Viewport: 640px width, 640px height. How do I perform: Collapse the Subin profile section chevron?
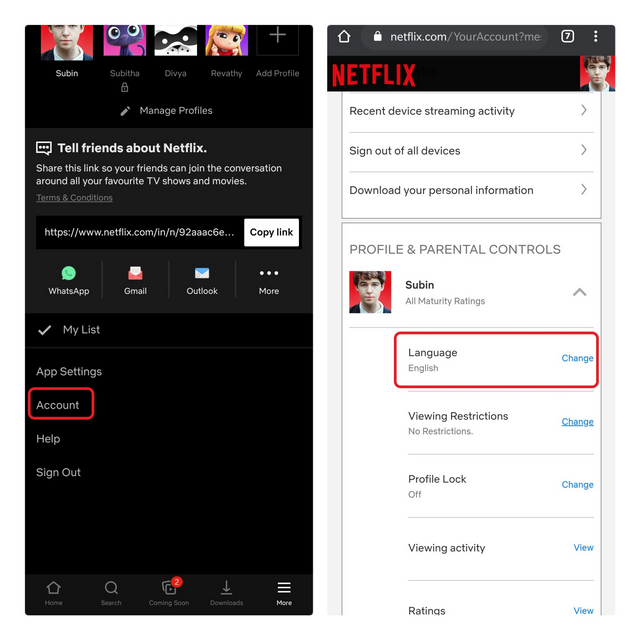tap(580, 292)
